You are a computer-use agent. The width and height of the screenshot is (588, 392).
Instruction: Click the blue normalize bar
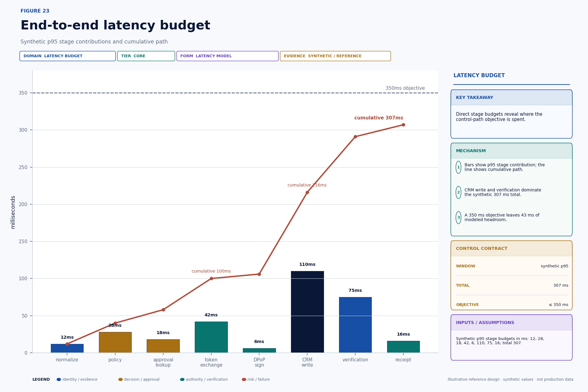point(67,348)
